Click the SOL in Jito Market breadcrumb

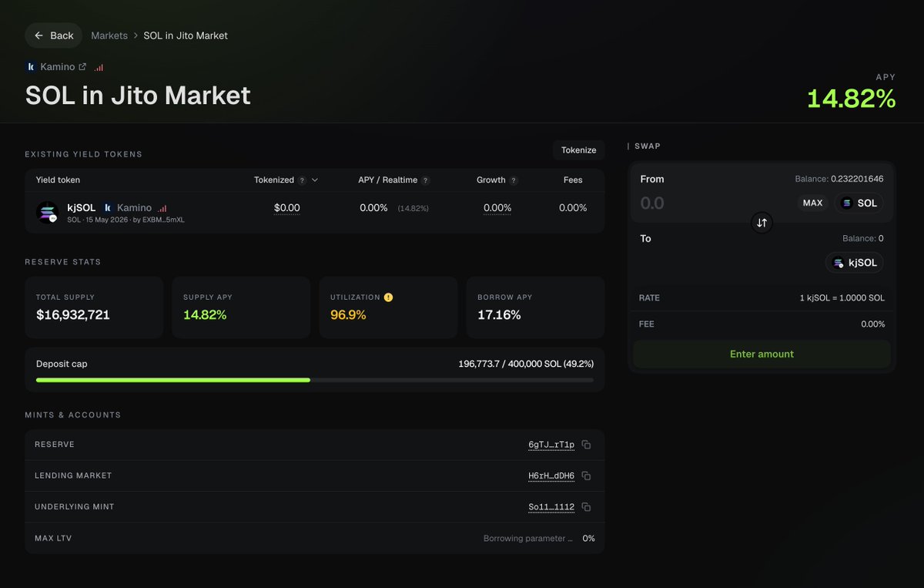186,35
